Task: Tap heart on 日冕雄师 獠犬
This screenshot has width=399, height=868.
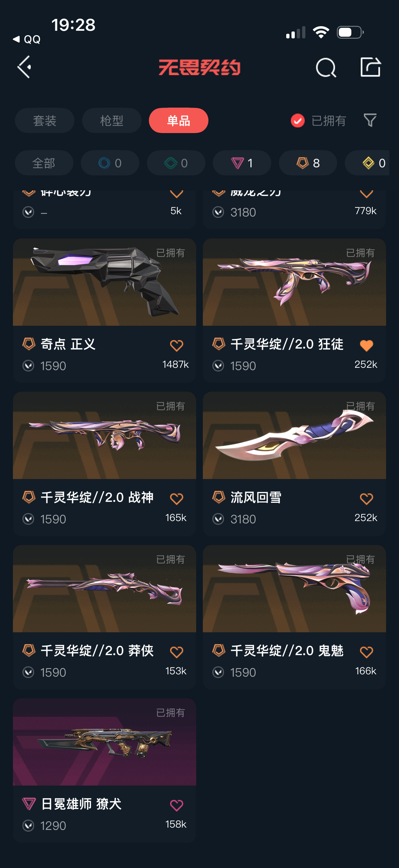Action: pos(177,806)
